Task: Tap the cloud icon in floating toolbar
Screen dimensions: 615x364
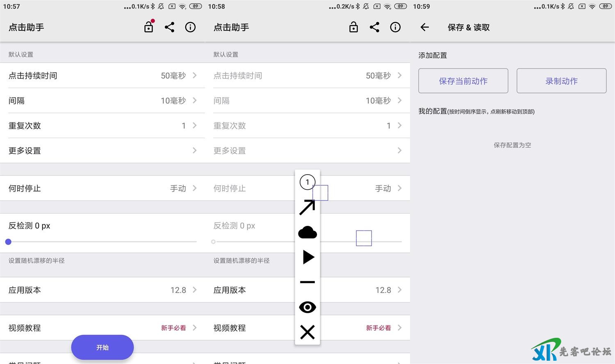Action: click(x=307, y=232)
